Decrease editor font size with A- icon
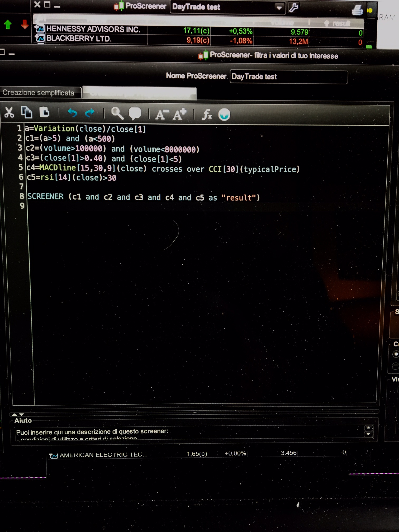This screenshot has width=399, height=532. 162,114
